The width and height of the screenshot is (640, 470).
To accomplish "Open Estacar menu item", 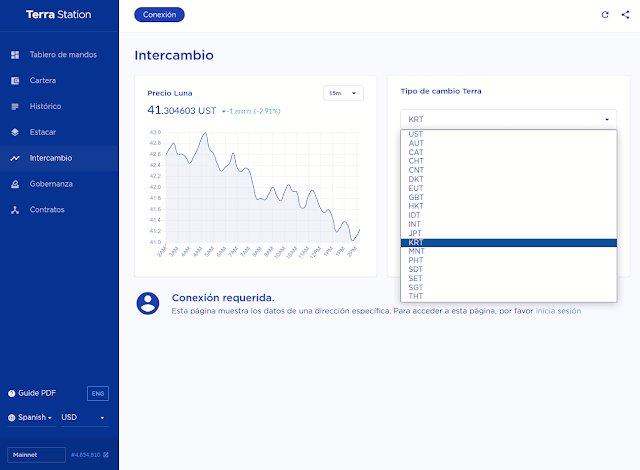I will [59, 132].
